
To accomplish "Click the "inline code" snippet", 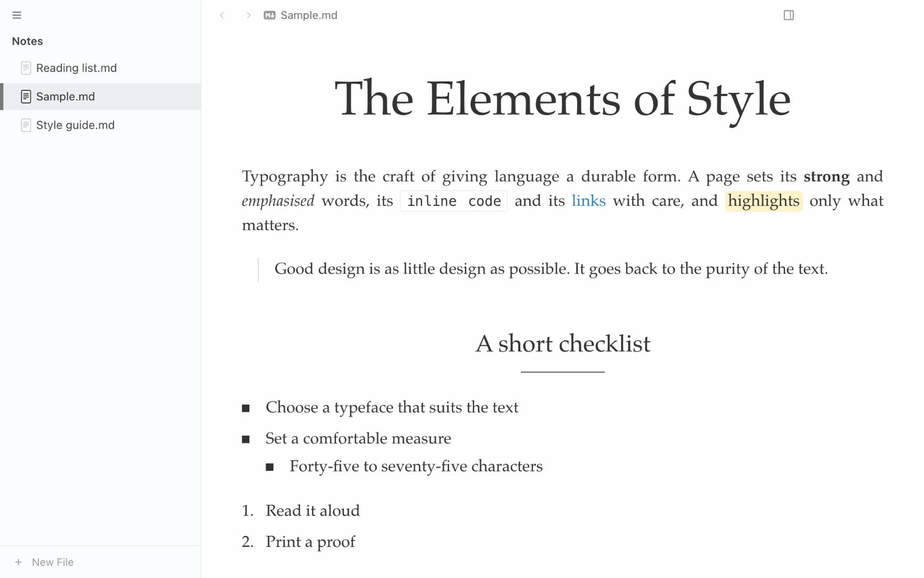I will tap(454, 201).
